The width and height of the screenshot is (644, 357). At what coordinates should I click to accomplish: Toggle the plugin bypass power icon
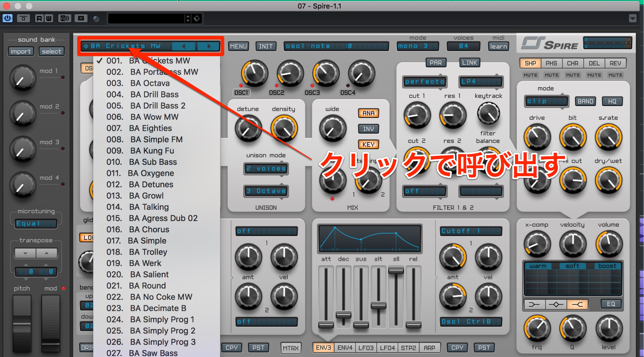pos(8,18)
